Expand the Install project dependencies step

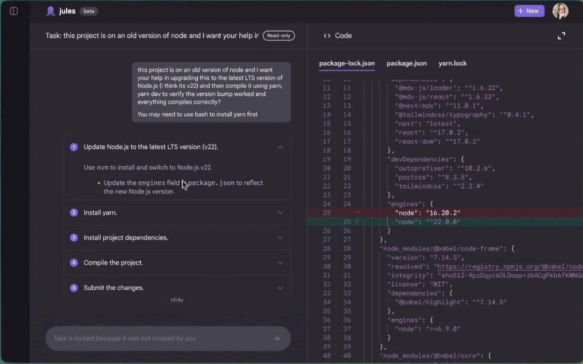coord(280,238)
